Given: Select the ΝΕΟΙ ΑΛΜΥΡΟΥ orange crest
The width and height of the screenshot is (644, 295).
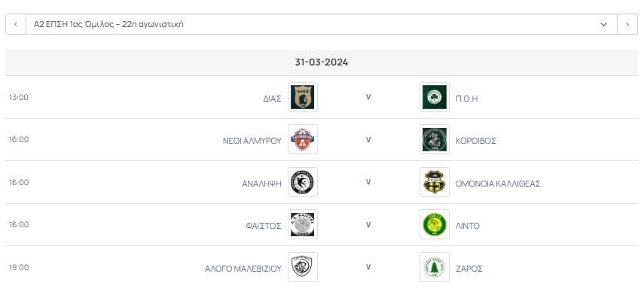Looking at the screenshot, I should pyautogui.click(x=303, y=139).
